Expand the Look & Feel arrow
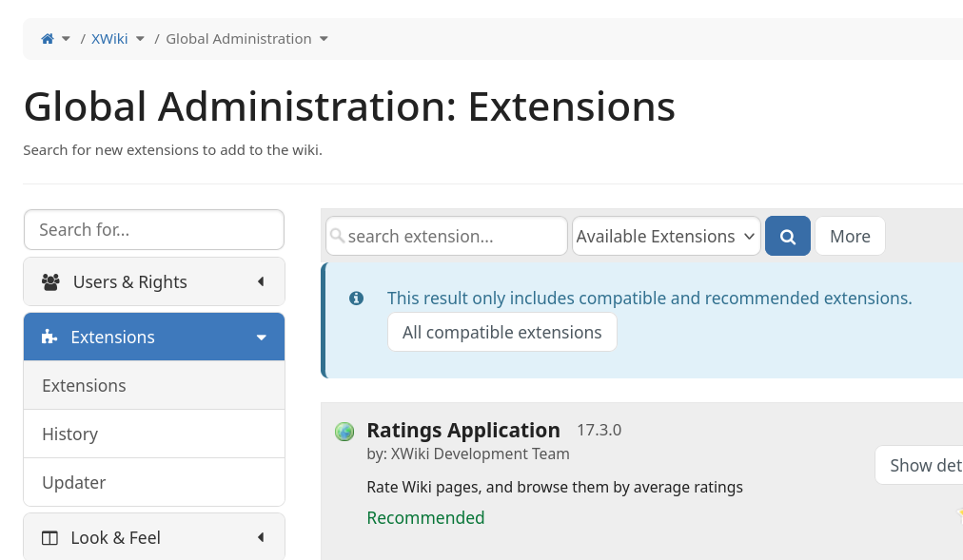 click(261, 537)
